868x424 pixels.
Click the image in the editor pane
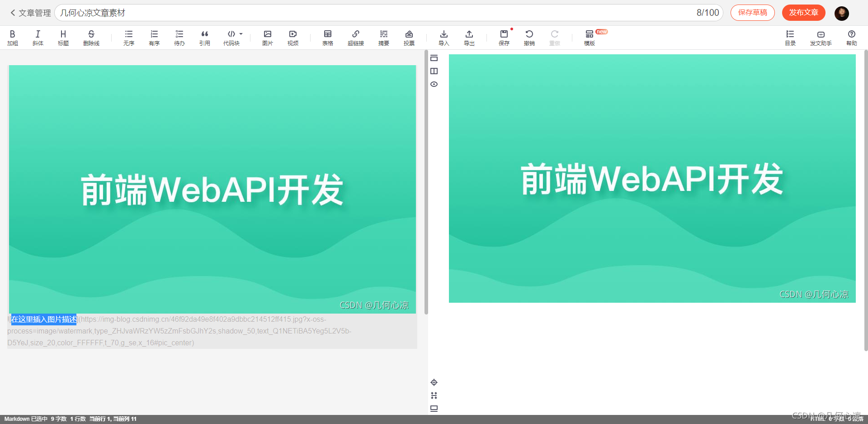click(x=212, y=189)
